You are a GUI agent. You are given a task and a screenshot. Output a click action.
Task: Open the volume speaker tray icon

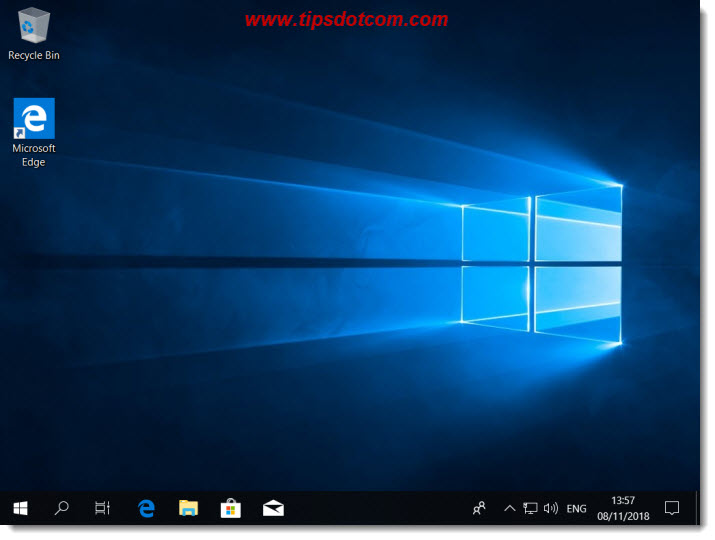click(551, 508)
